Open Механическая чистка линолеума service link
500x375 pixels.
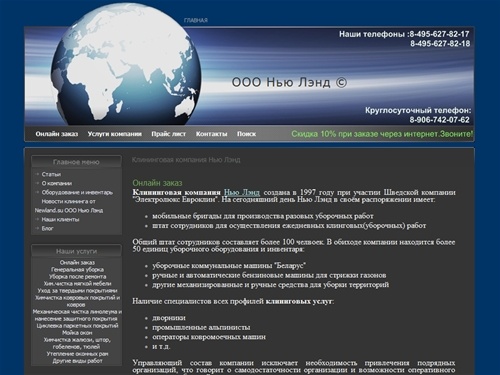(77, 315)
